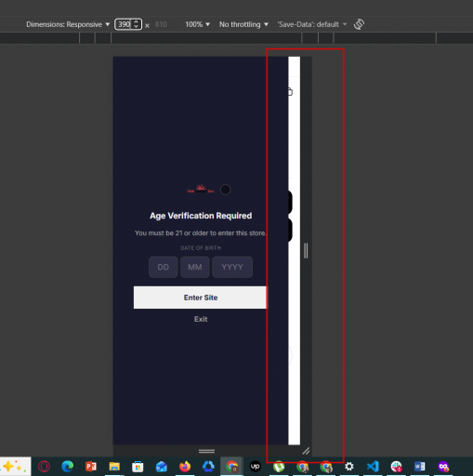Open Slack from the taskbar
Image resolution: width=473 pixels, height=476 pixels.
(x=397, y=467)
